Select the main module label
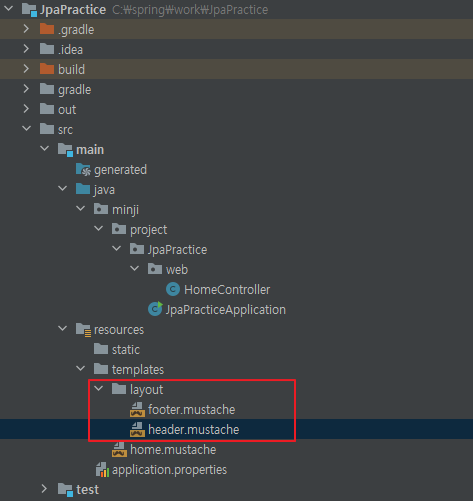The image size is (473, 501). (x=90, y=150)
